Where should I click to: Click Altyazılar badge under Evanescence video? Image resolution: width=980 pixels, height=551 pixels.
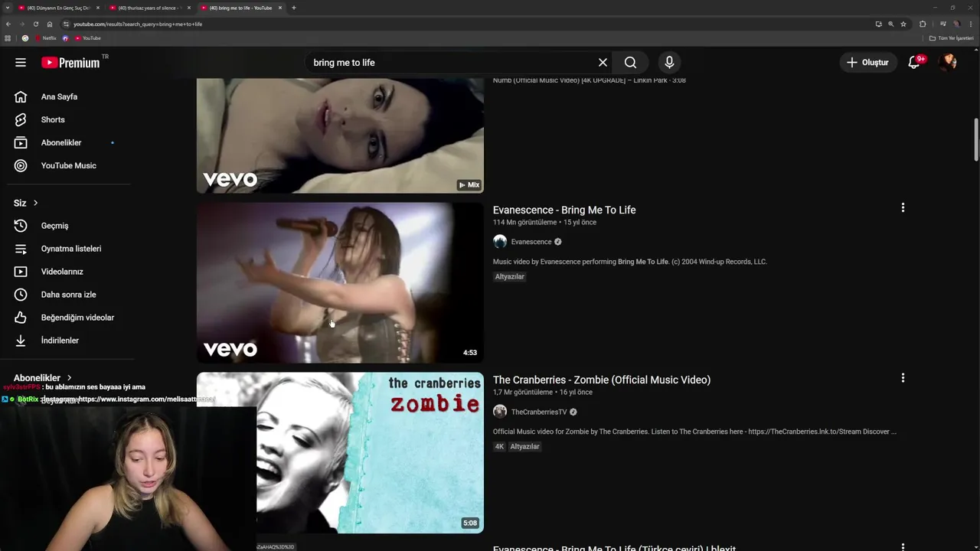pyautogui.click(x=510, y=277)
